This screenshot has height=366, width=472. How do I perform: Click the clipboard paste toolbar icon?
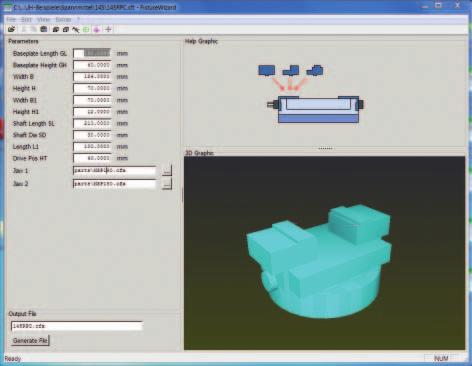click(44, 29)
